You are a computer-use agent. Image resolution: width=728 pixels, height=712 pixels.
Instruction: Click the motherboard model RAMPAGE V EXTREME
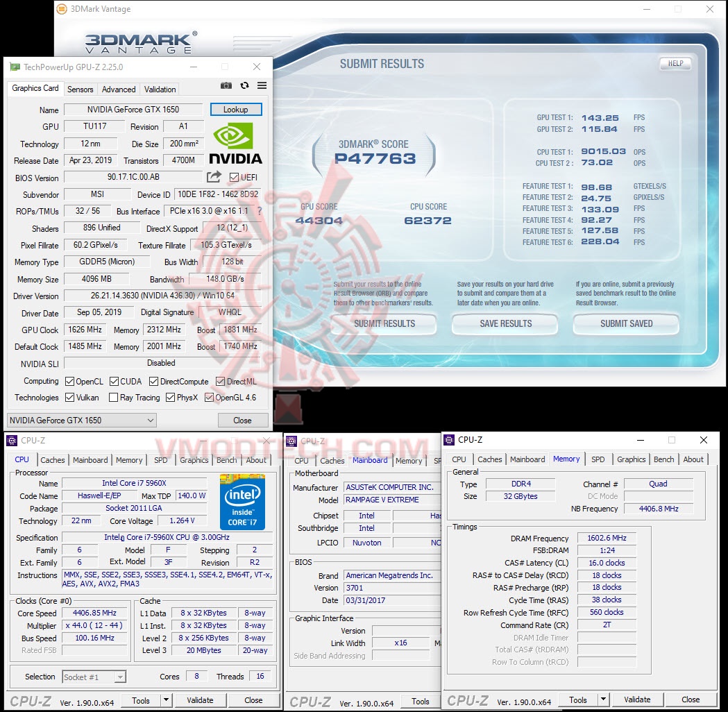pyautogui.click(x=392, y=500)
